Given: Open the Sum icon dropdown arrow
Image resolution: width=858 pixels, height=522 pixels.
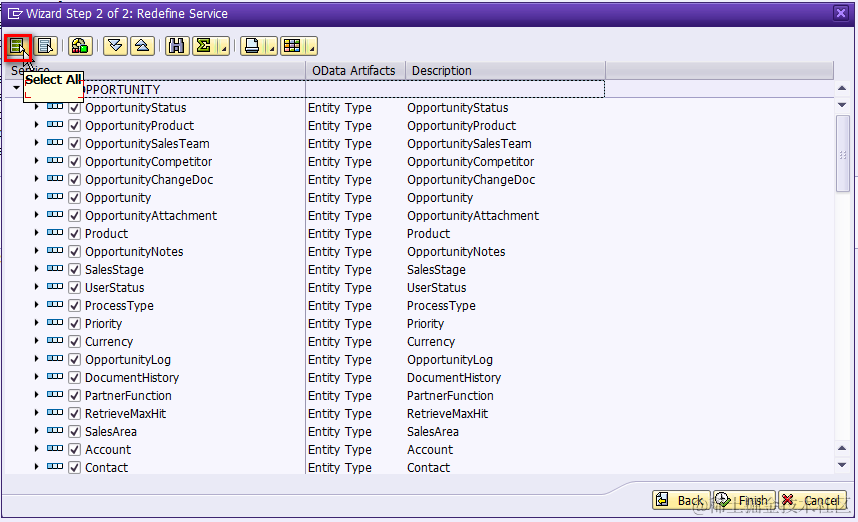Looking at the screenshot, I should 224,48.
